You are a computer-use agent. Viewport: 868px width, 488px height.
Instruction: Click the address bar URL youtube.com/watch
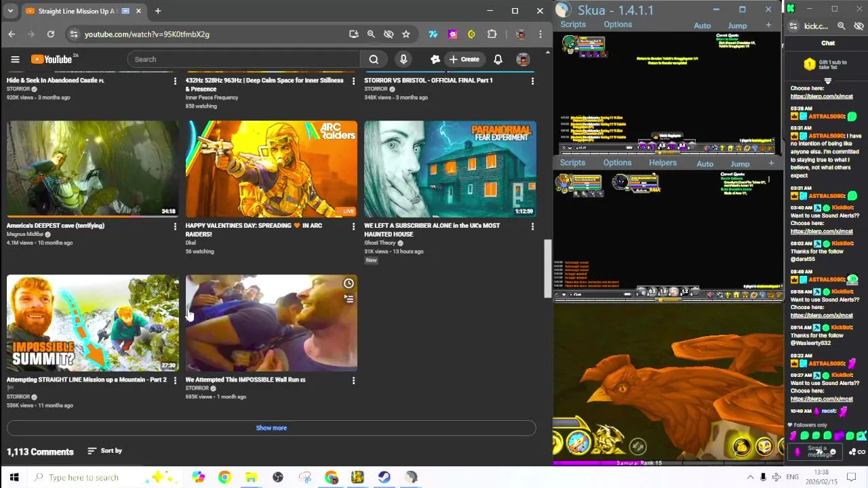click(x=147, y=34)
